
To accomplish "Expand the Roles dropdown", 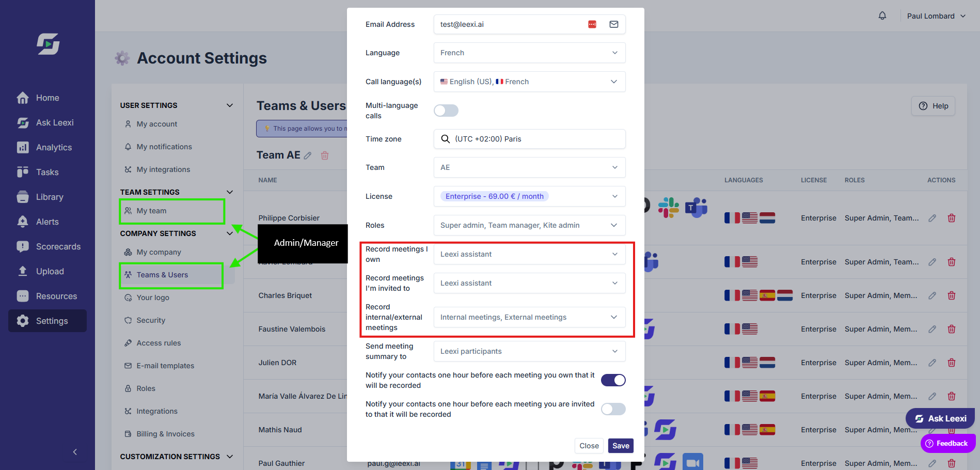I will tap(530, 225).
